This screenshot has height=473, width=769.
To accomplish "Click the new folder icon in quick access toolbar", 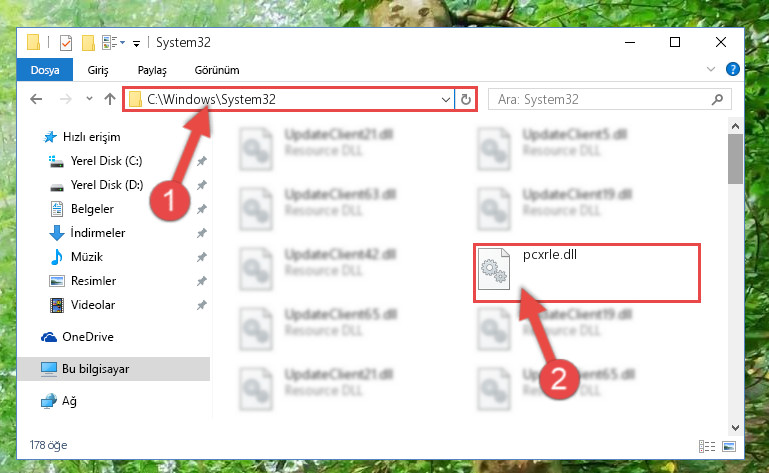I will (x=88, y=43).
